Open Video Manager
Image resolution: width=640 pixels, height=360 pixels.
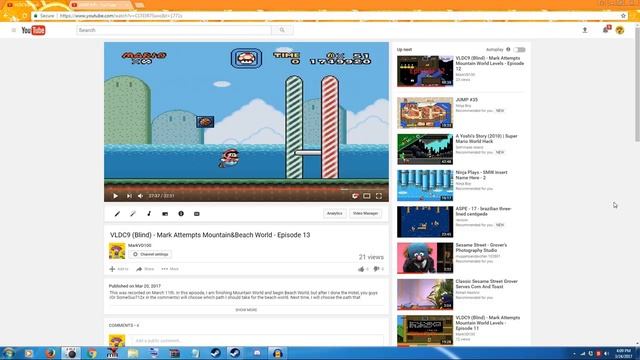coord(365,213)
